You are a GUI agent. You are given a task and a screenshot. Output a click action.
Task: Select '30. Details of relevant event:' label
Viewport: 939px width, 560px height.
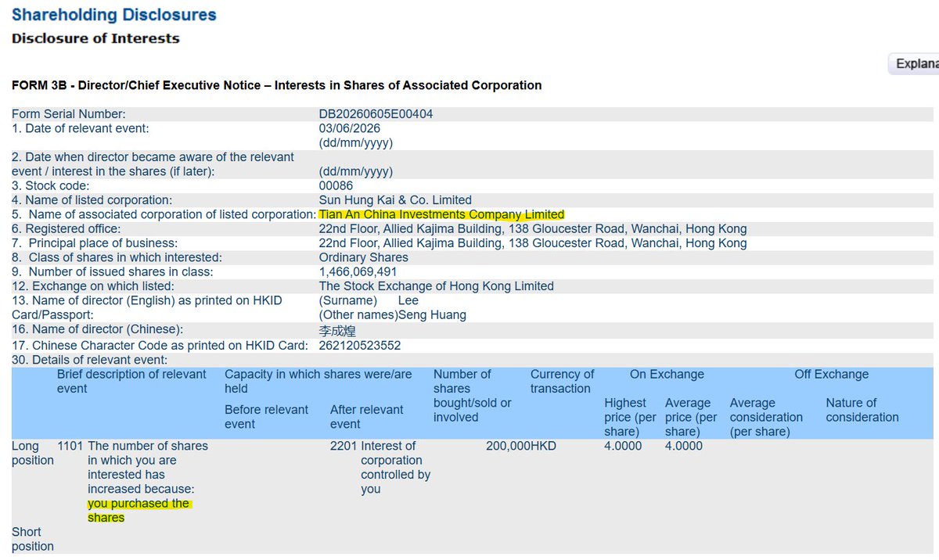tap(89, 360)
